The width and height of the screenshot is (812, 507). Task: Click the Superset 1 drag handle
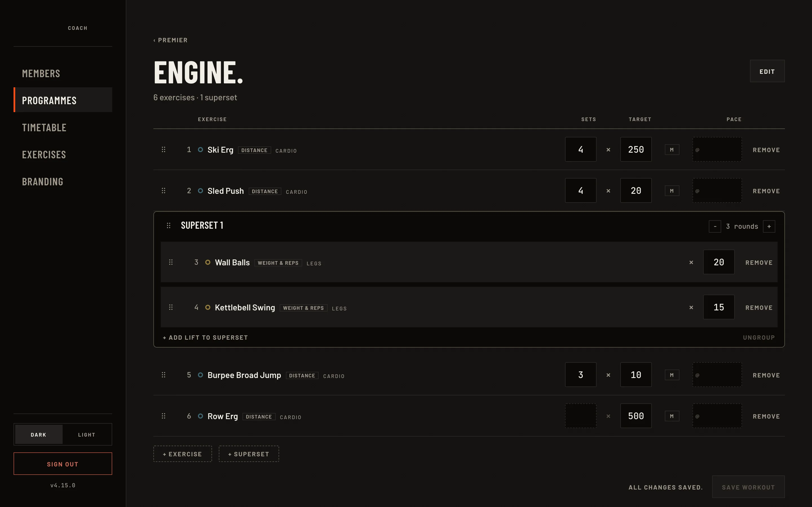point(168,226)
